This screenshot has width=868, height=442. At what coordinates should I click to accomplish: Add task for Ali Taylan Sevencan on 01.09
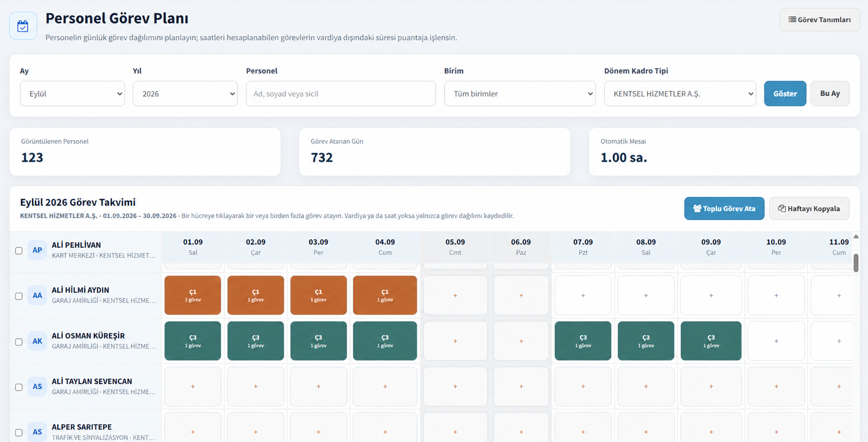pos(193,386)
